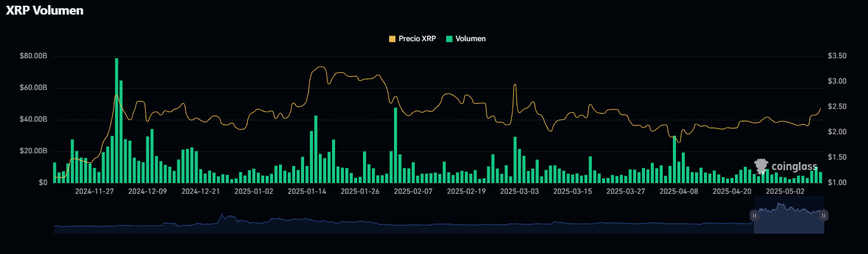
Task: Click the 2025-03-27 date label
Action: (626, 191)
